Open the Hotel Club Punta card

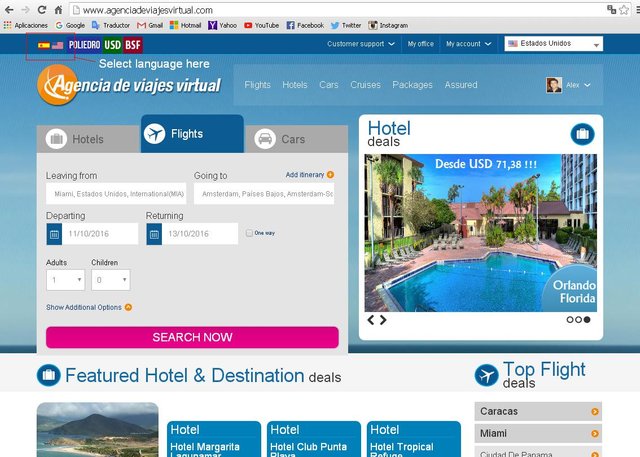tap(314, 439)
